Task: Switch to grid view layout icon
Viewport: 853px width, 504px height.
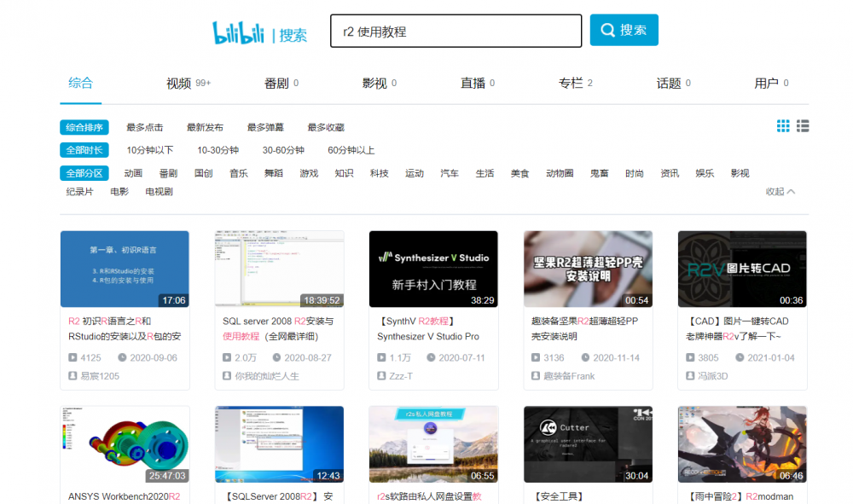Action: click(783, 126)
